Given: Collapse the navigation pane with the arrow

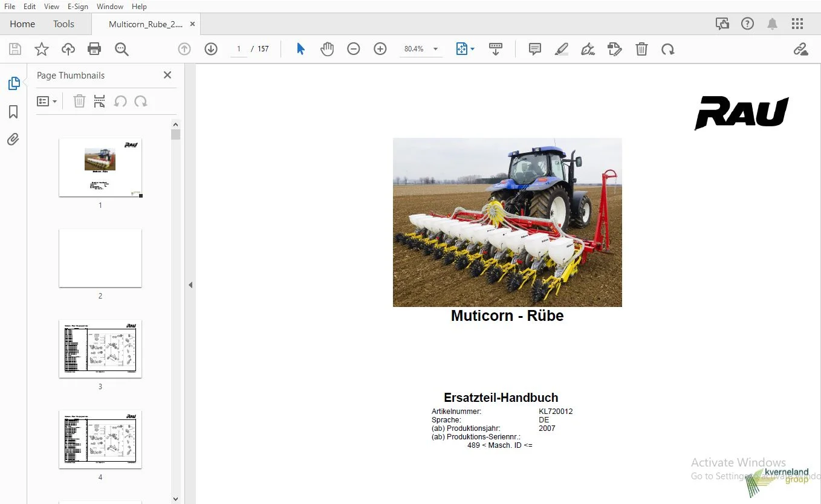Looking at the screenshot, I should pyautogui.click(x=190, y=285).
